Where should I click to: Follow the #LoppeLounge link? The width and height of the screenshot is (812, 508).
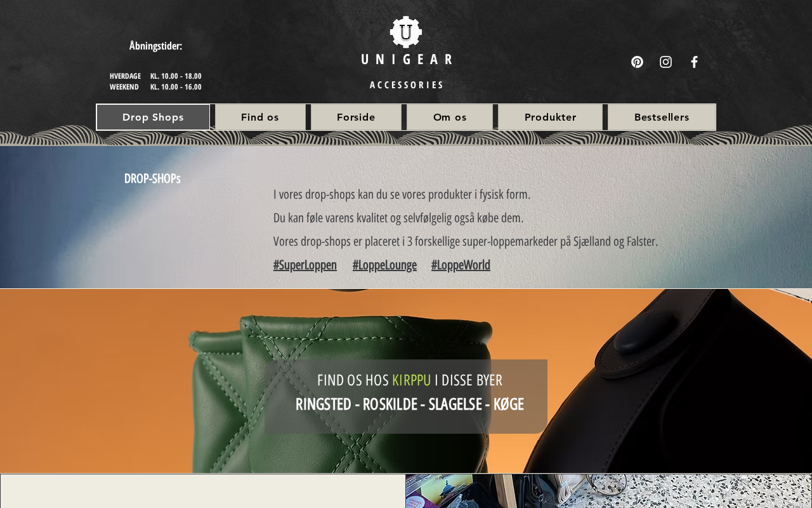pyautogui.click(x=384, y=265)
